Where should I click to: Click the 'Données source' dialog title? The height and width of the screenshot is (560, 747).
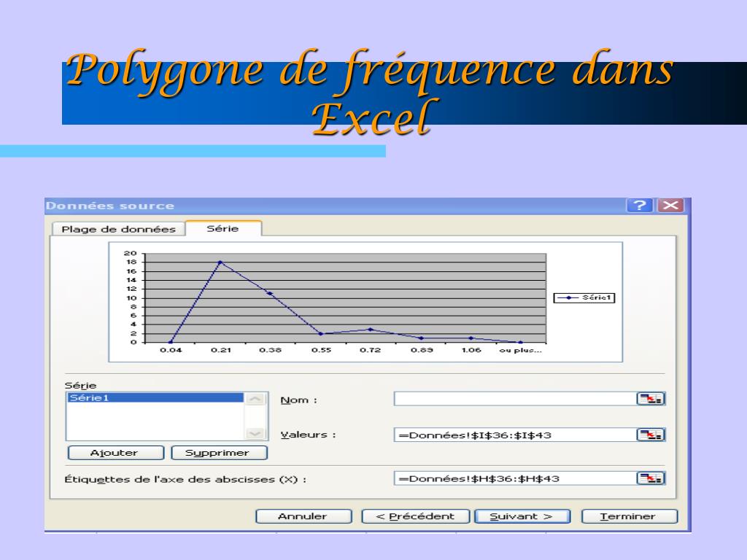coord(110,206)
